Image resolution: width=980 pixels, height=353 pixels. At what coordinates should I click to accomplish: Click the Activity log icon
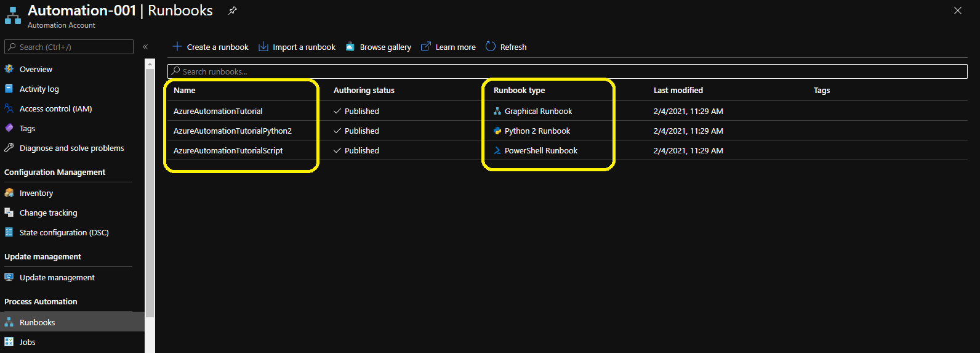pos(9,89)
